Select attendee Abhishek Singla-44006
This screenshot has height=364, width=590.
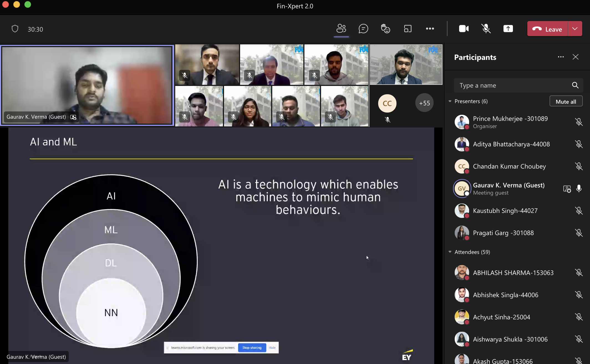click(x=517, y=295)
